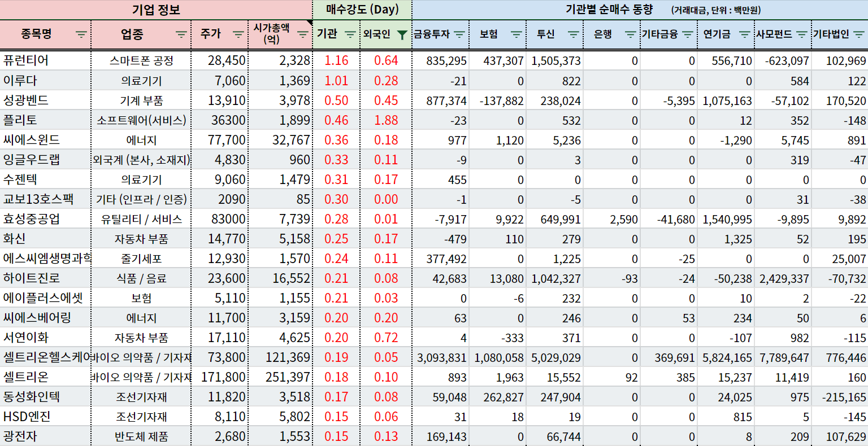Select the 사모펀드 value -623,097
868x446 pixels.
783,60
